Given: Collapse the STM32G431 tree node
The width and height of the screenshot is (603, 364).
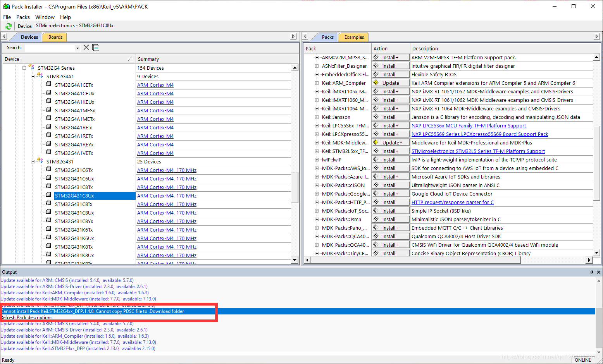Looking at the screenshot, I should click(33, 161).
